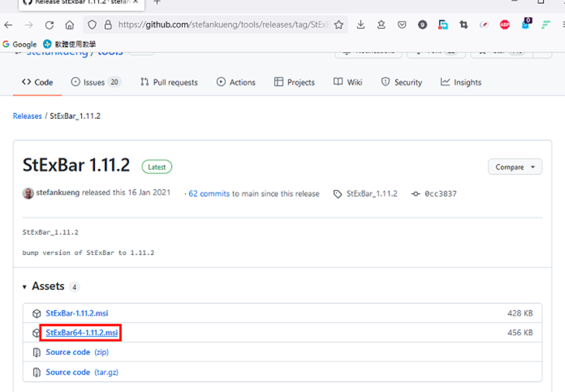View 62 commits since this release
Image resolution: width=565 pixels, height=392 pixels.
click(209, 194)
